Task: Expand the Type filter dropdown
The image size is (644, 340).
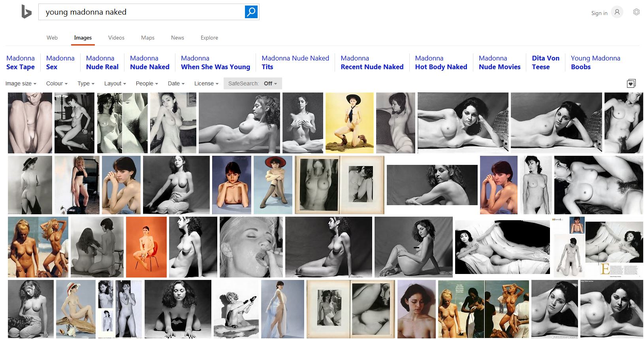Action: pyautogui.click(x=86, y=83)
